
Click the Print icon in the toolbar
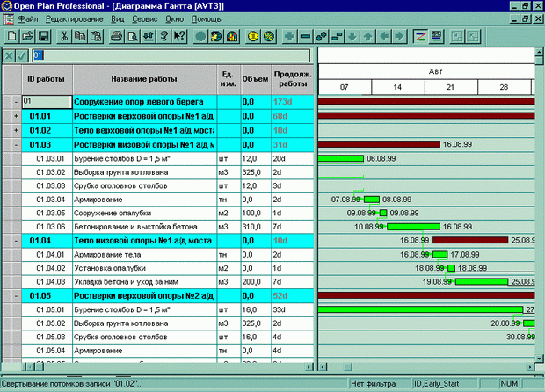pos(117,36)
